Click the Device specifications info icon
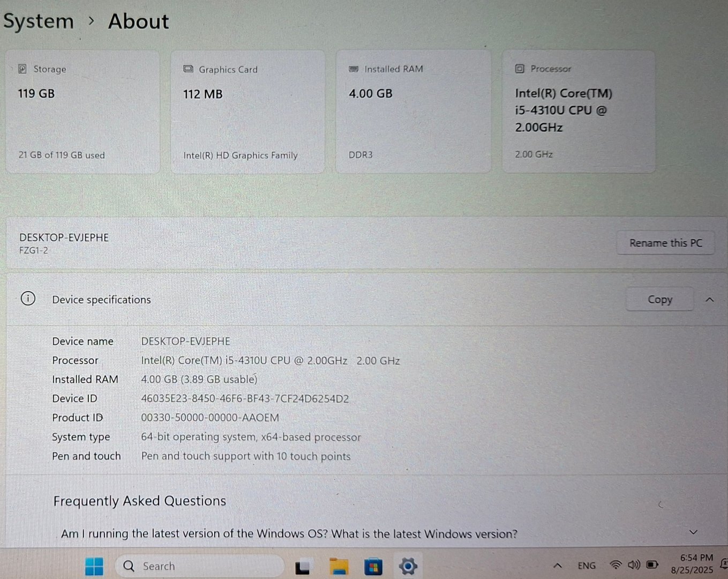The image size is (728, 579). tap(28, 299)
